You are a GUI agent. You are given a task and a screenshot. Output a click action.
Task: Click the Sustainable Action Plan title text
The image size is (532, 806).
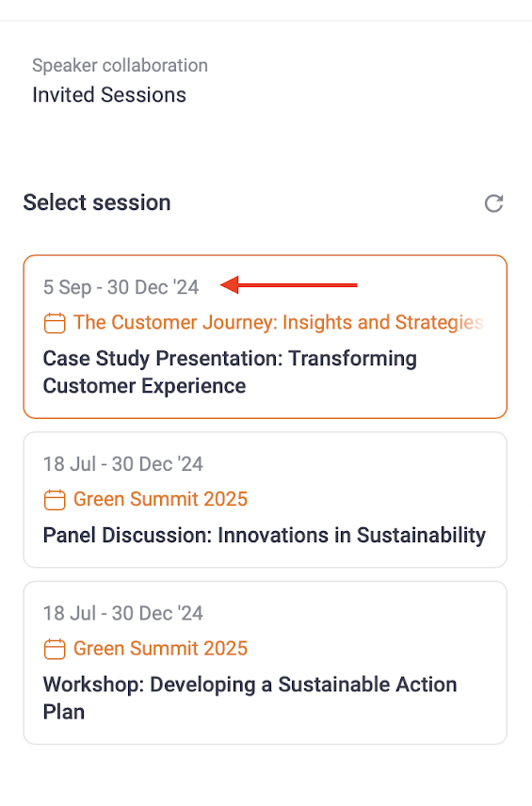[x=250, y=698]
